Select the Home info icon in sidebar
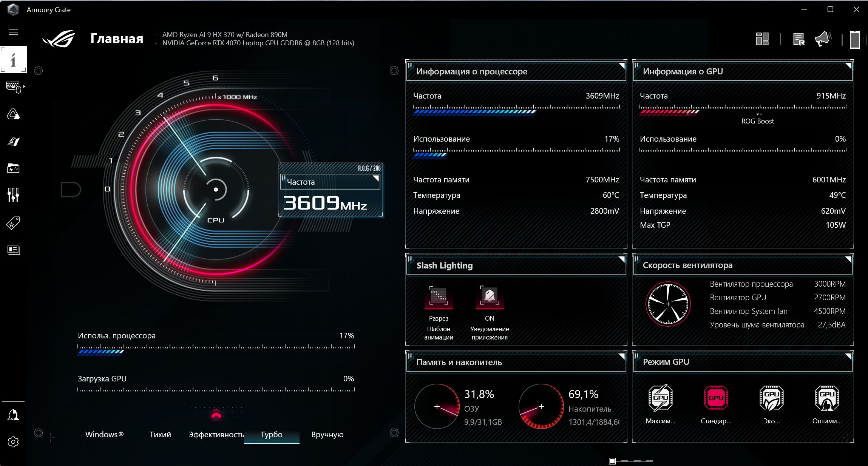This screenshot has height=466, width=868. (13, 59)
